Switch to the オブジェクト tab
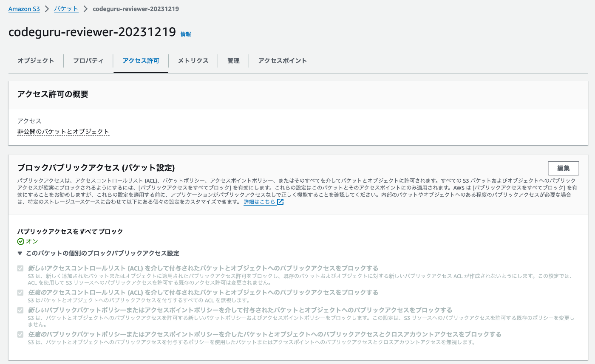595x364 pixels. coord(36,61)
